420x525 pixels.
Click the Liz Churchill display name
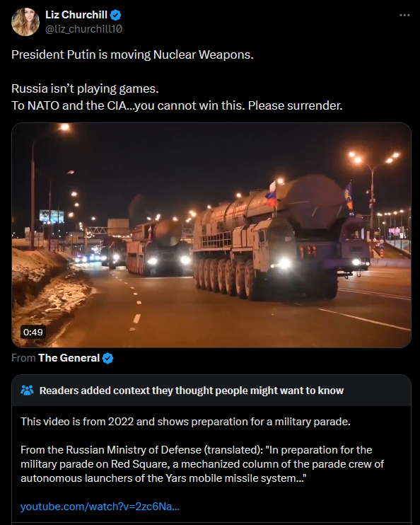coord(76,15)
